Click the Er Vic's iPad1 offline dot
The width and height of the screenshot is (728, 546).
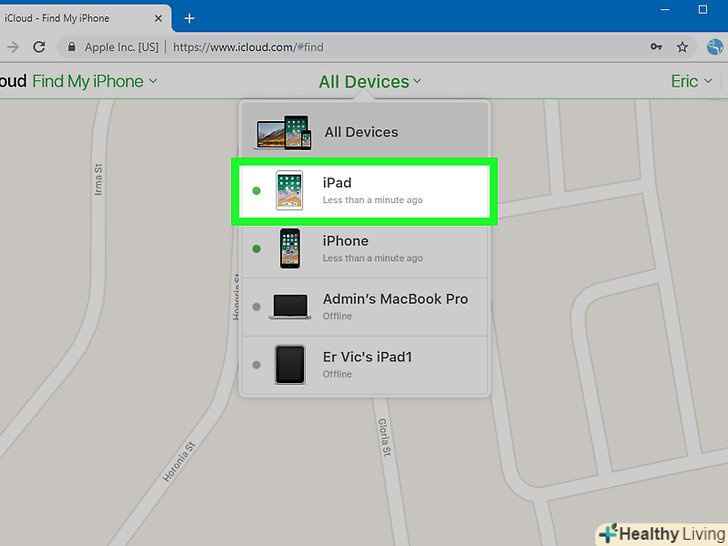coord(256,365)
